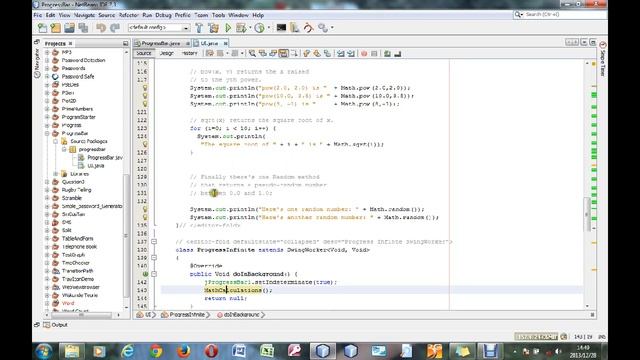640x360 pixels.
Task: Switch to Source view button
Action: tap(144, 53)
